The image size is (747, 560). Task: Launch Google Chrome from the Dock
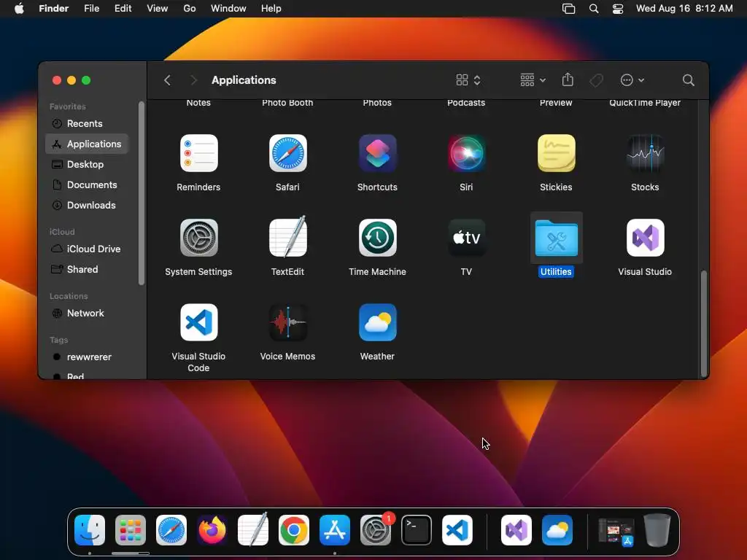point(294,530)
